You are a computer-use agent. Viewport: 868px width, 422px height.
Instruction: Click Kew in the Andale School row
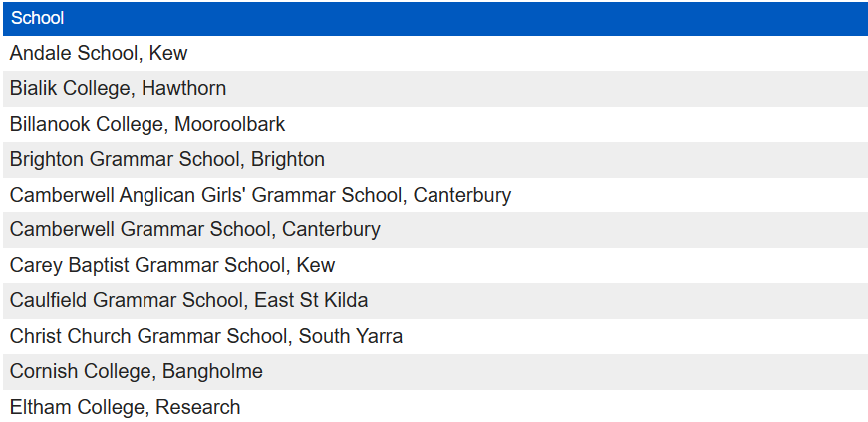point(168,54)
